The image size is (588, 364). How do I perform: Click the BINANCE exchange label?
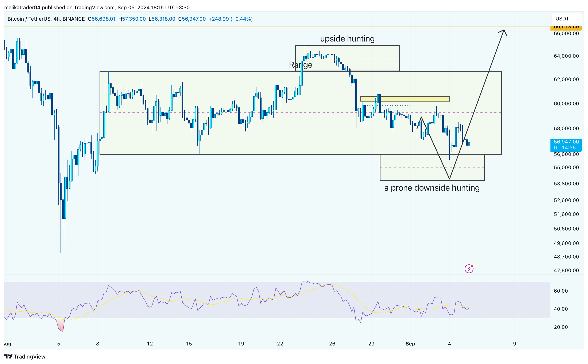[x=73, y=19]
